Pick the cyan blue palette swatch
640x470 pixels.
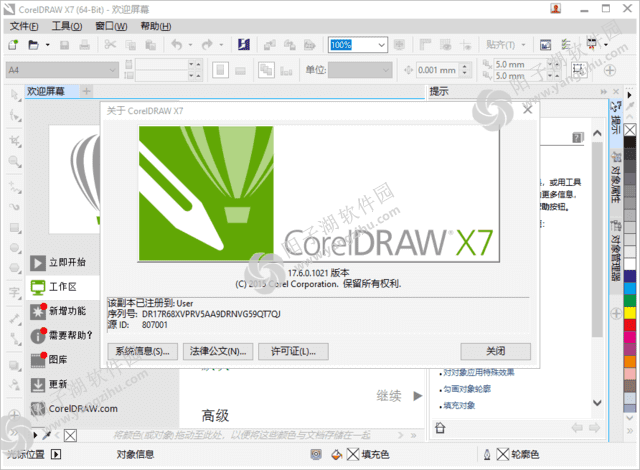tap(630, 288)
